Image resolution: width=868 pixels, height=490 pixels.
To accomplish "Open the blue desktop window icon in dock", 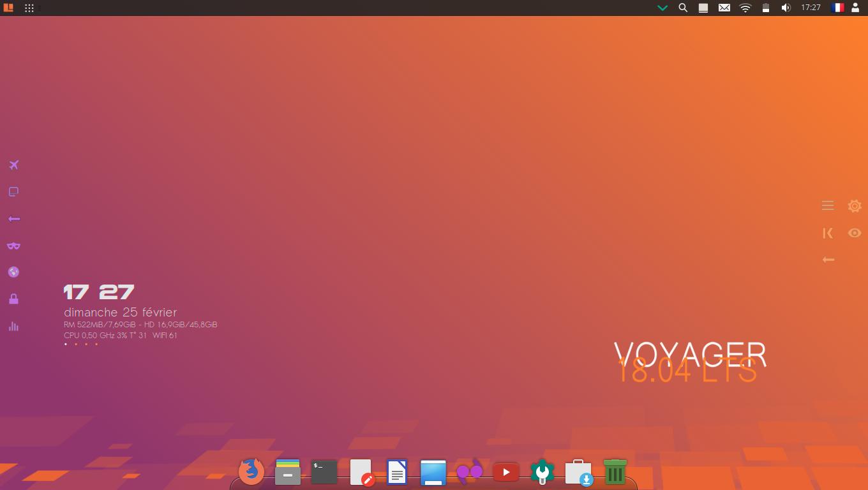I will point(433,473).
